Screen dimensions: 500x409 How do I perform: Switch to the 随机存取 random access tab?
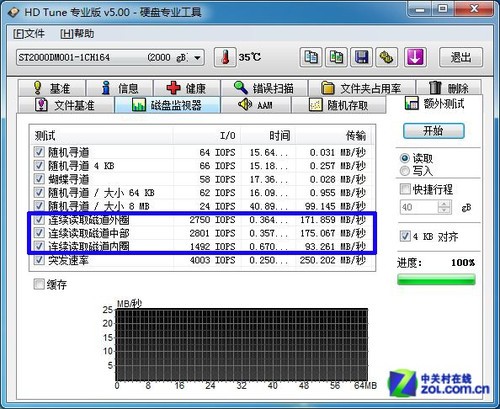click(x=339, y=105)
